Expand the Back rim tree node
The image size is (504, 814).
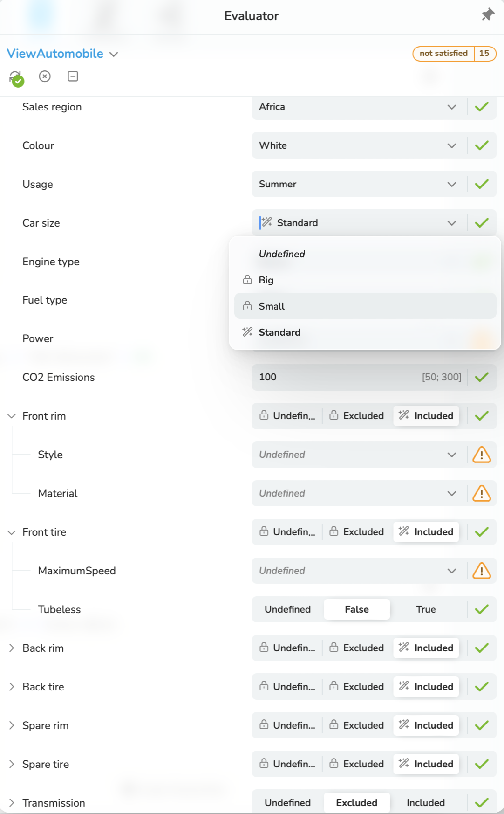[12, 648]
